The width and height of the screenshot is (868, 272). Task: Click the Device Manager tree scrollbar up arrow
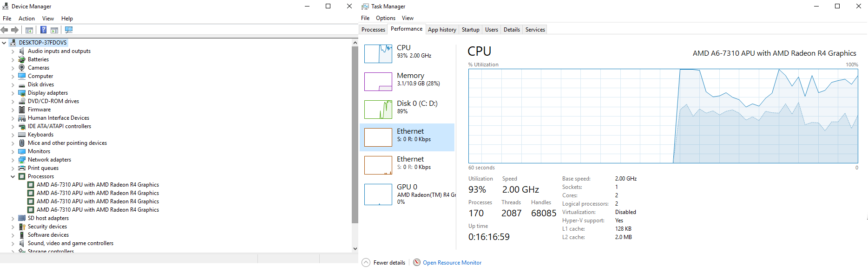pyautogui.click(x=355, y=43)
